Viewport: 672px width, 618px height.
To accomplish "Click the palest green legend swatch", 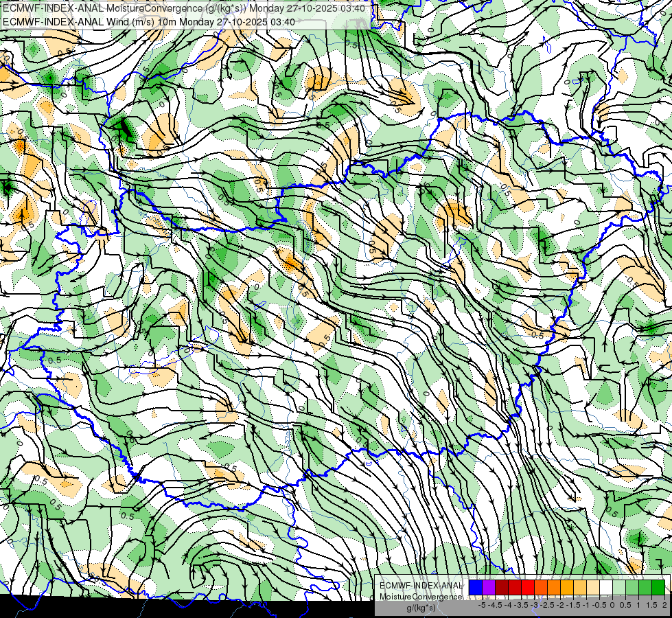I will pyautogui.click(x=619, y=587).
